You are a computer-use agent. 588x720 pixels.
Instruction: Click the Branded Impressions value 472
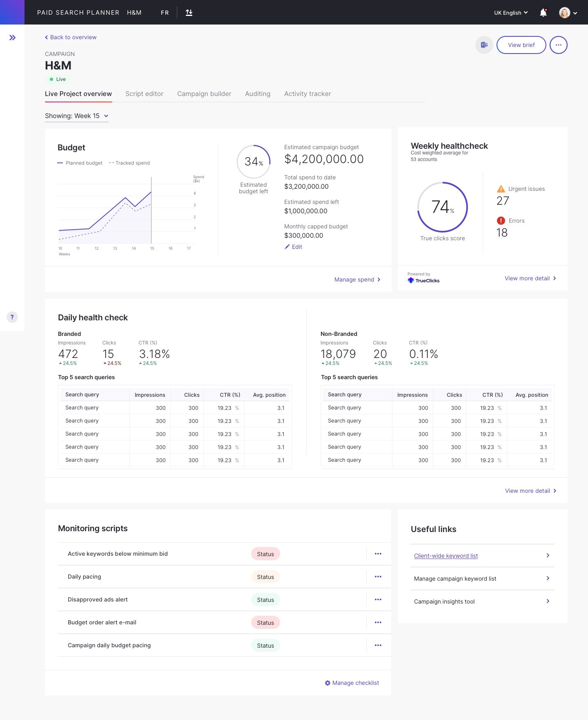point(68,354)
